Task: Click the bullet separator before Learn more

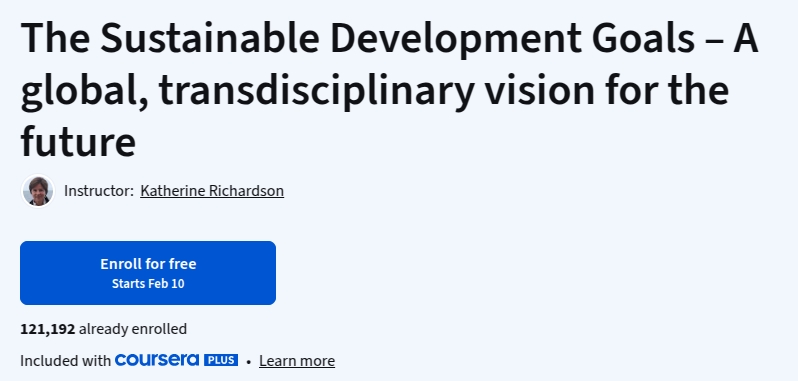Action: 248,362
